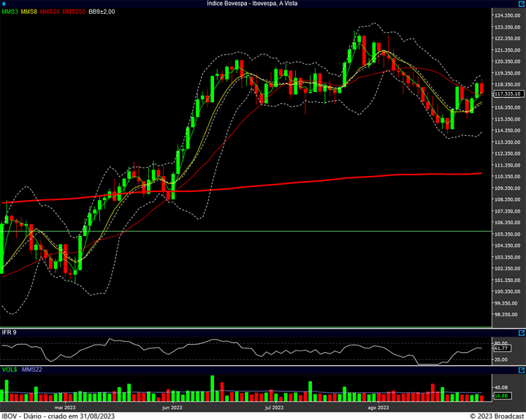This screenshot has width=526, height=420.
Task: Click the jun 2023 date axis label
Action: [x=172, y=408]
